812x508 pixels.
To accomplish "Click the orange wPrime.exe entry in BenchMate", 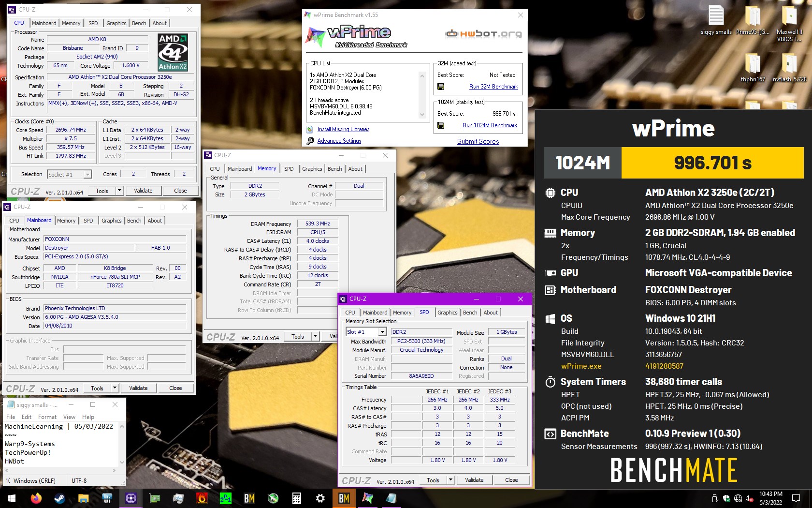I will 581,366.
